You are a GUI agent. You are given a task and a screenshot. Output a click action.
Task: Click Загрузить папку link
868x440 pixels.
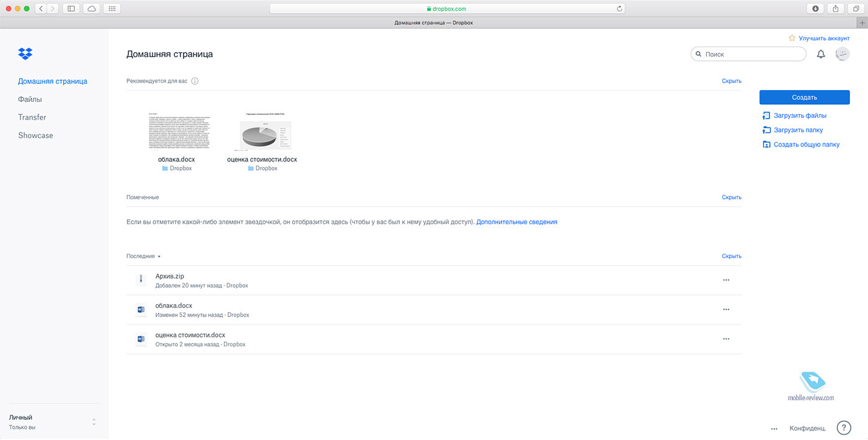click(x=799, y=130)
